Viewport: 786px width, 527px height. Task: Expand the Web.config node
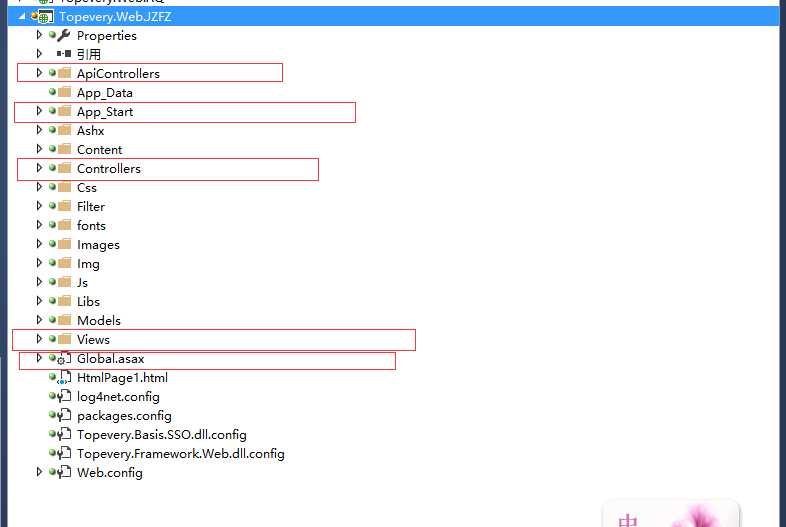tap(39, 472)
